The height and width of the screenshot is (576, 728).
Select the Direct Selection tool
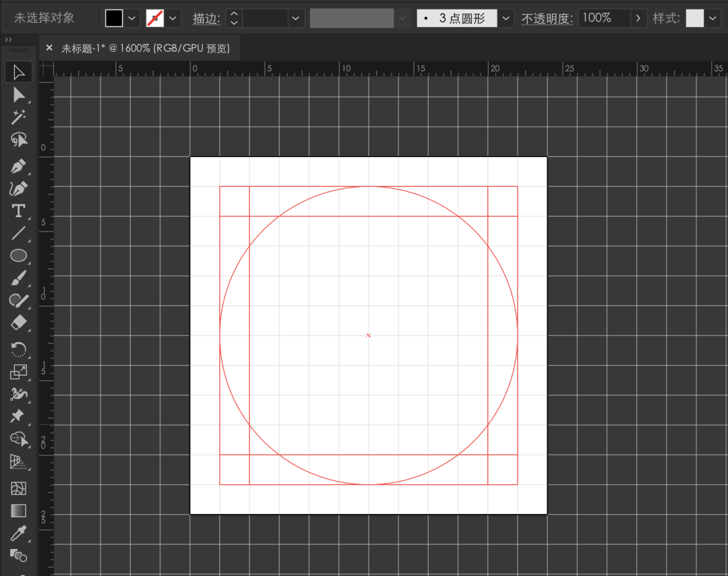[x=19, y=94]
